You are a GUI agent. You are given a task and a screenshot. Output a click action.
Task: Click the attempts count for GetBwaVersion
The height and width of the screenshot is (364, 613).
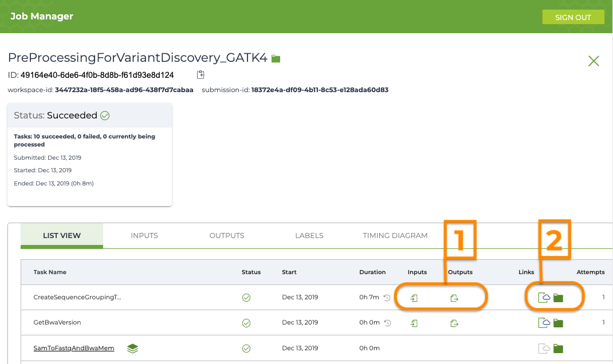click(x=603, y=322)
